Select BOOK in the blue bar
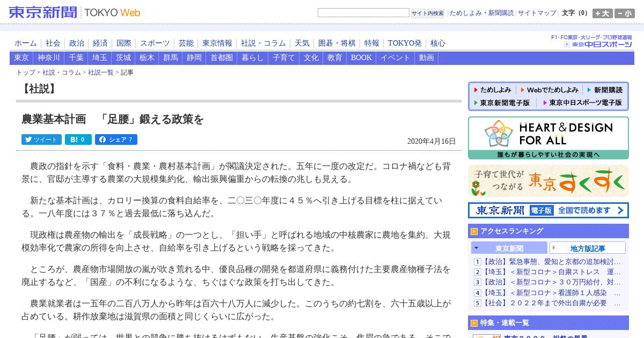The image size is (644, 338). (x=361, y=58)
